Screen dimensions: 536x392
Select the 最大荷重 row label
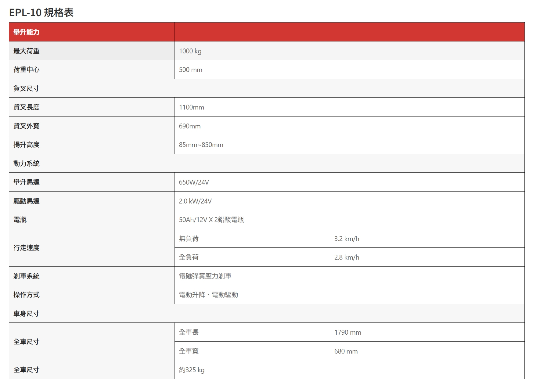pos(27,51)
